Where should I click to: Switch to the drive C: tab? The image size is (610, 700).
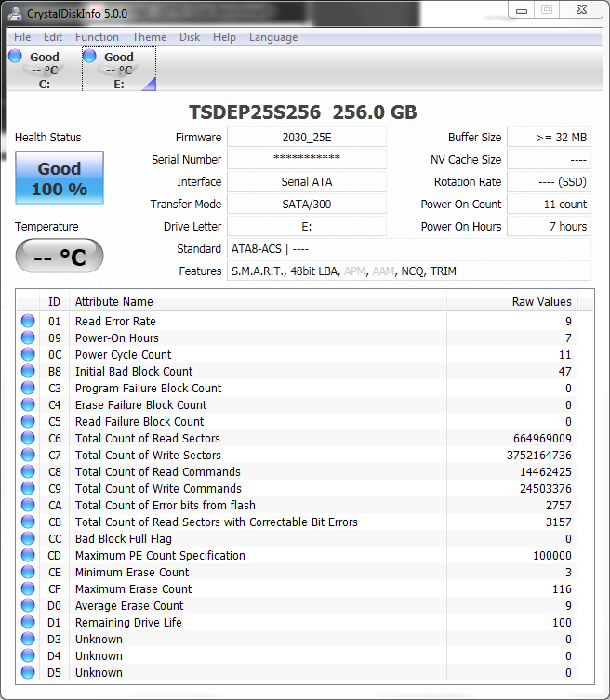(44, 70)
